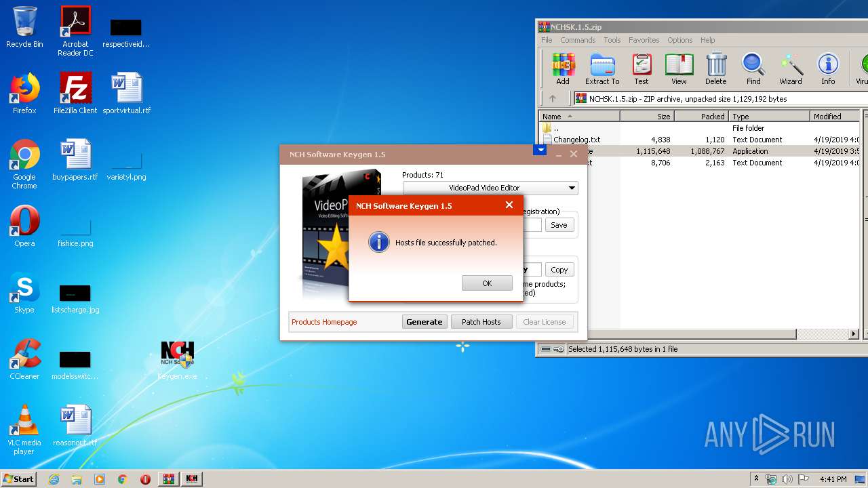
Task: Open the Wizard tool in WinRAR
Action: (791, 69)
